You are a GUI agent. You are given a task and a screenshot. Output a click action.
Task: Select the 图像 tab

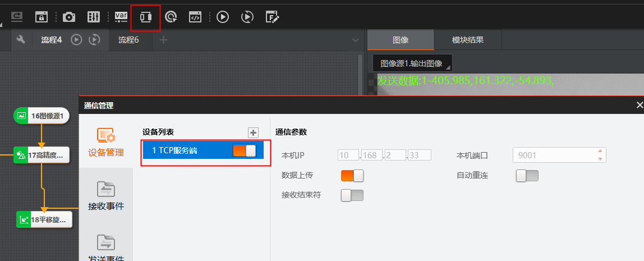tap(401, 40)
